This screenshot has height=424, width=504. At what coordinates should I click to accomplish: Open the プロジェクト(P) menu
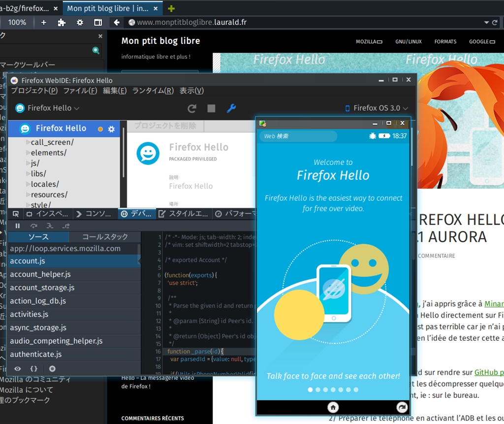(x=34, y=91)
